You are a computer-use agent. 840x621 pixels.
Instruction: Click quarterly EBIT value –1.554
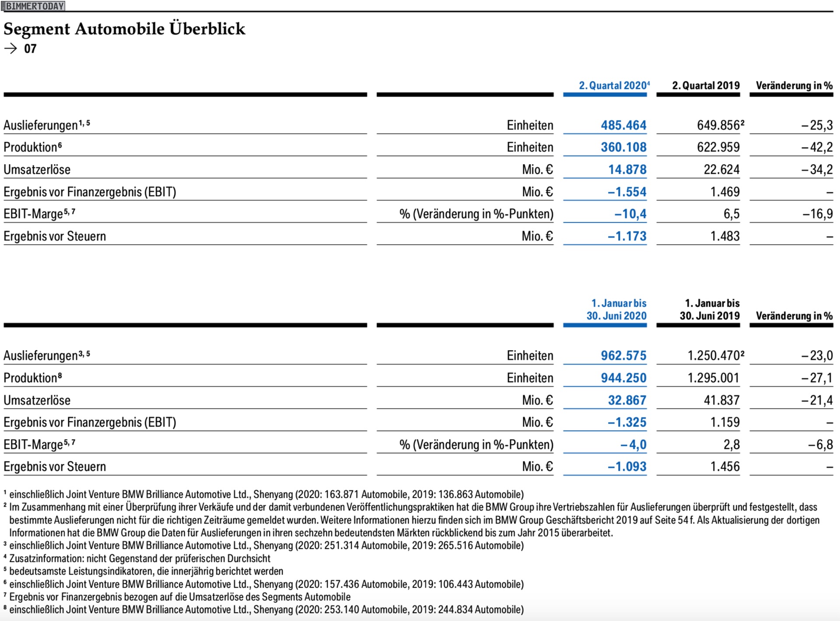pos(626,192)
